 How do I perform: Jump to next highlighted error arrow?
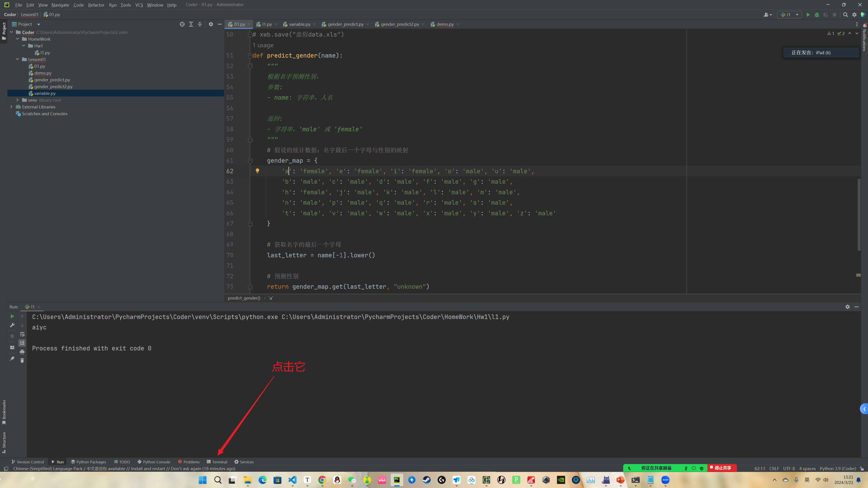point(857,33)
